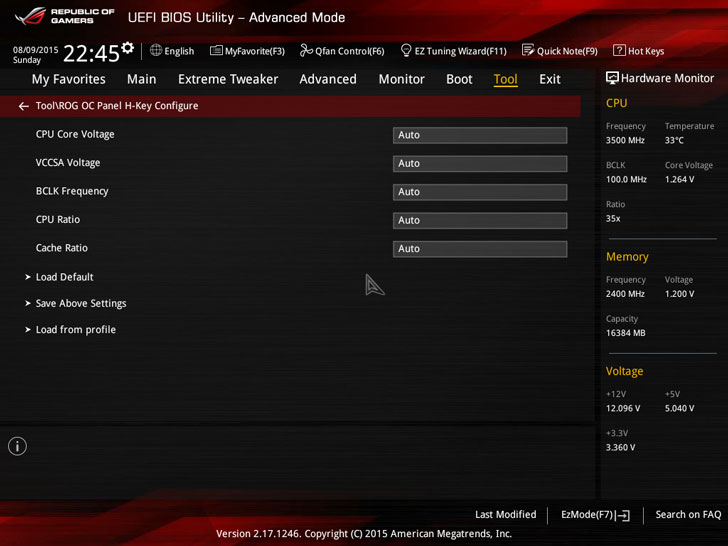This screenshot has width=728, height=546.
Task: Click the 3500 MHz CPU frequency value
Action: click(x=625, y=140)
